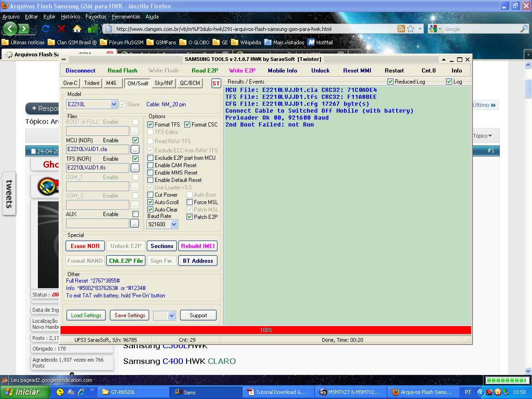Image resolution: width=532 pixels, height=399 pixels.
Task: Toggle the Reduced Log checkbox
Action: [390, 81]
